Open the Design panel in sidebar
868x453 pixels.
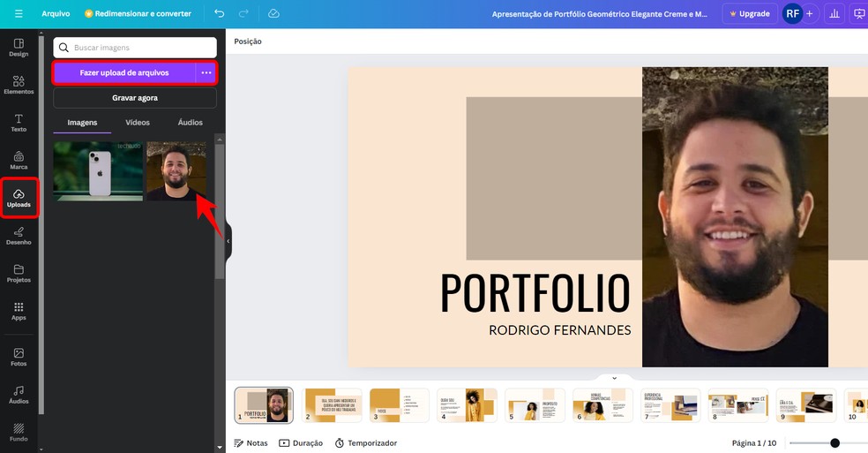click(19, 48)
